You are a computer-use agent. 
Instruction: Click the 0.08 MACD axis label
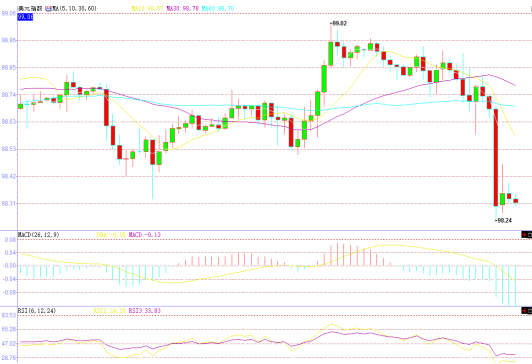pos(10,240)
